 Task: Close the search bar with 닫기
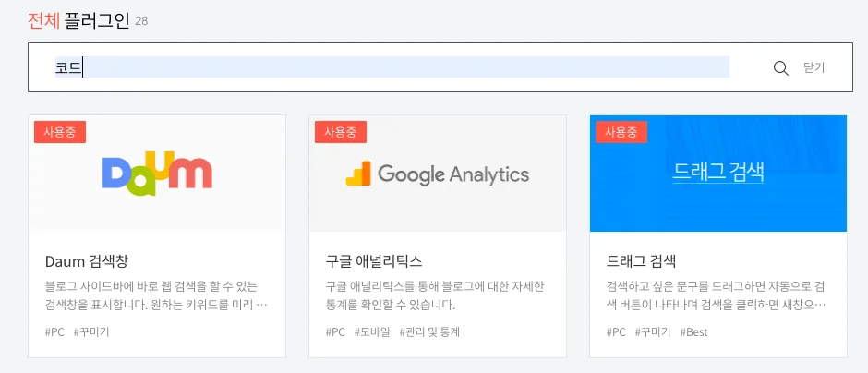(x=814, y=67)
